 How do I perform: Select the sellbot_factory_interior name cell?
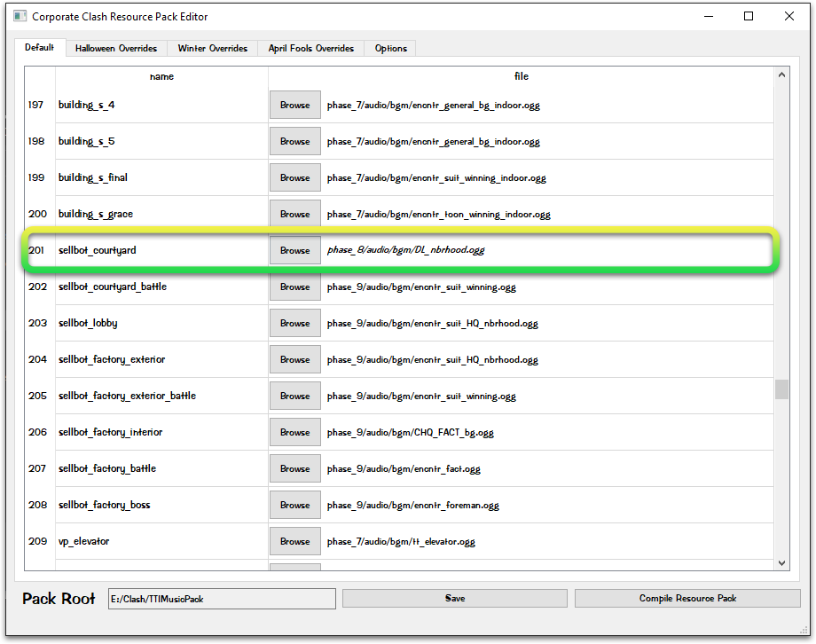[161, 432]
